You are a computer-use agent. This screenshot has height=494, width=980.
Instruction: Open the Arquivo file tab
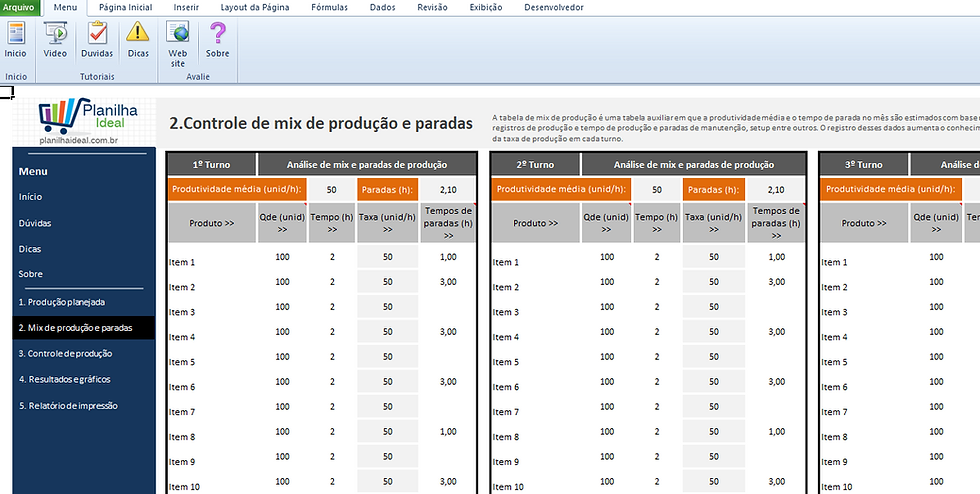19,7
